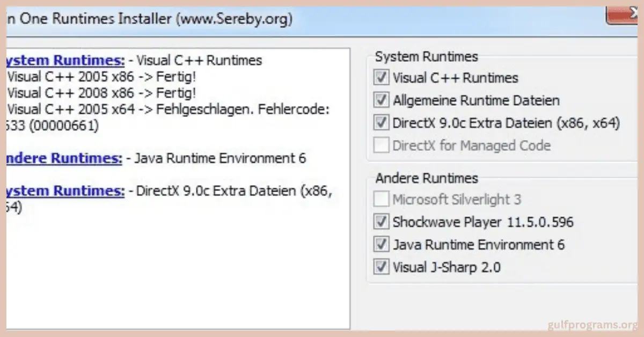
Task: Click the System Runtimes section heading
Action: [427, 56]
